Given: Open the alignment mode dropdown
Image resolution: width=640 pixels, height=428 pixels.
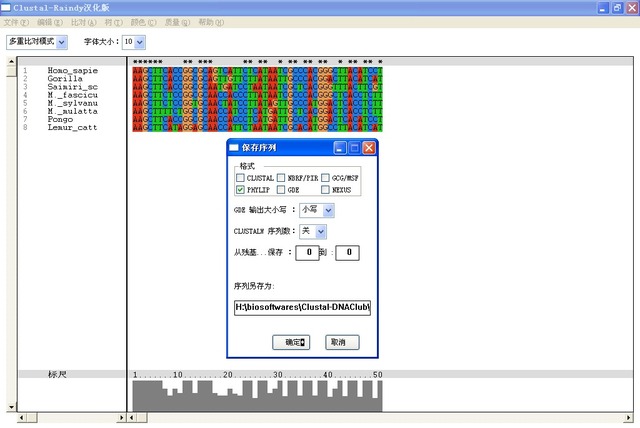Looking at the screenshot, I should pos(62,42).
